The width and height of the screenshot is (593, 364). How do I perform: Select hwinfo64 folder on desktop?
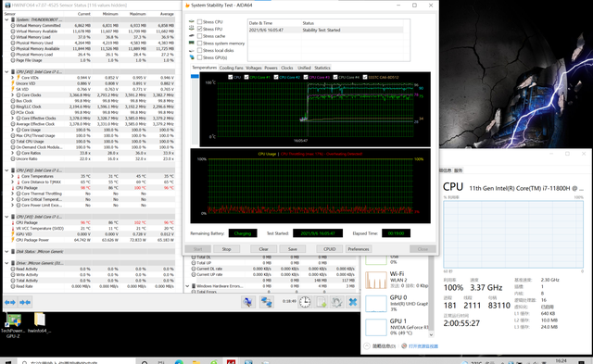pyautogui.click(x=39, y=323)
